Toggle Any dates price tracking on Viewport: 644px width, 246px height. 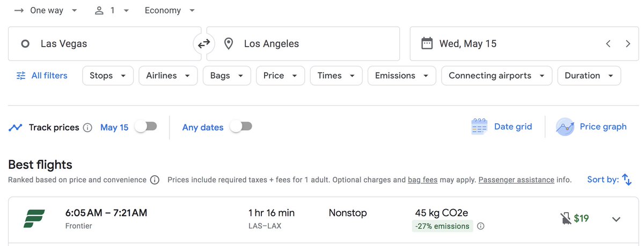point(241,126)
